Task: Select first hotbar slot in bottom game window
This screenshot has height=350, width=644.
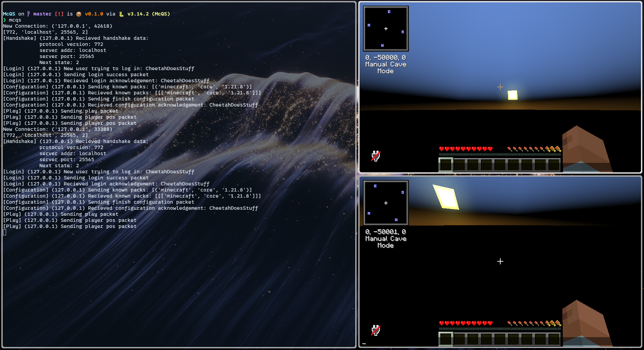Action: point(446,339)
